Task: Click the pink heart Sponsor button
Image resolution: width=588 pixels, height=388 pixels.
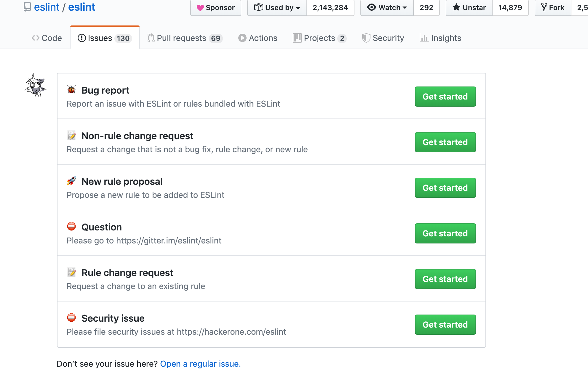Action: [x=216, y=7]
